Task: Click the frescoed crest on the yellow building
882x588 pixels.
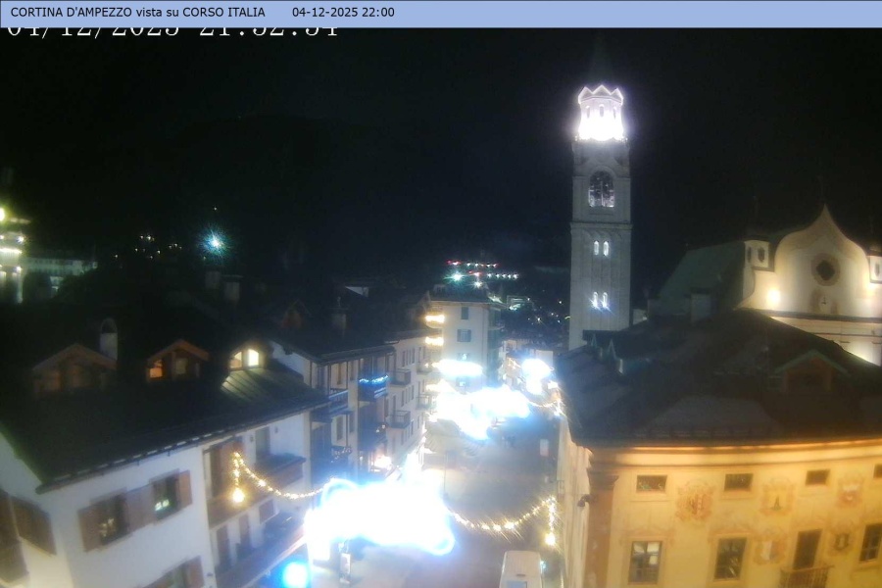Action: pyautogui.click(x=696, y=501)
